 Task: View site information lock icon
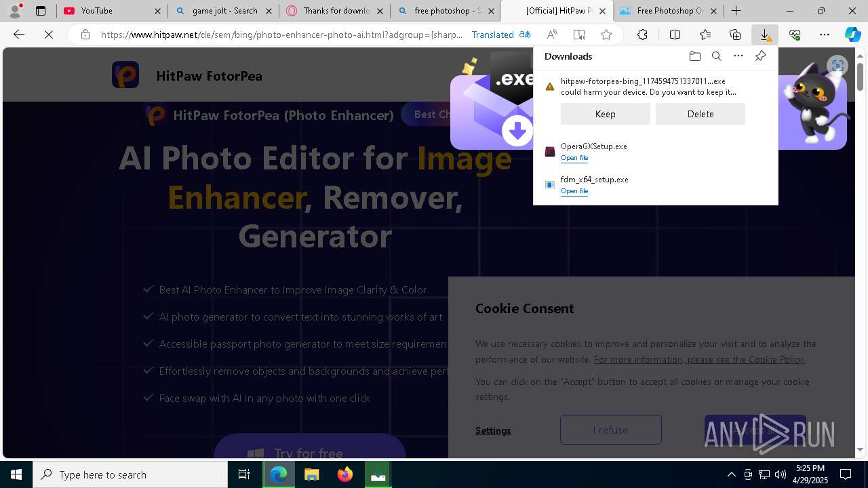(85, 35)
